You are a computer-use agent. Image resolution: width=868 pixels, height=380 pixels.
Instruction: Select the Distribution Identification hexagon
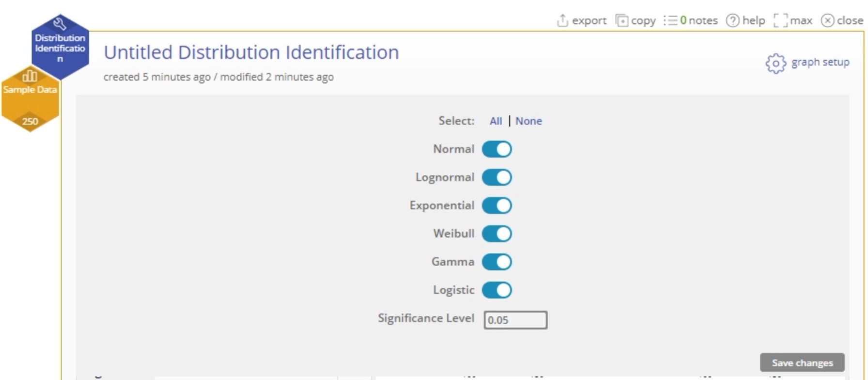60,47
